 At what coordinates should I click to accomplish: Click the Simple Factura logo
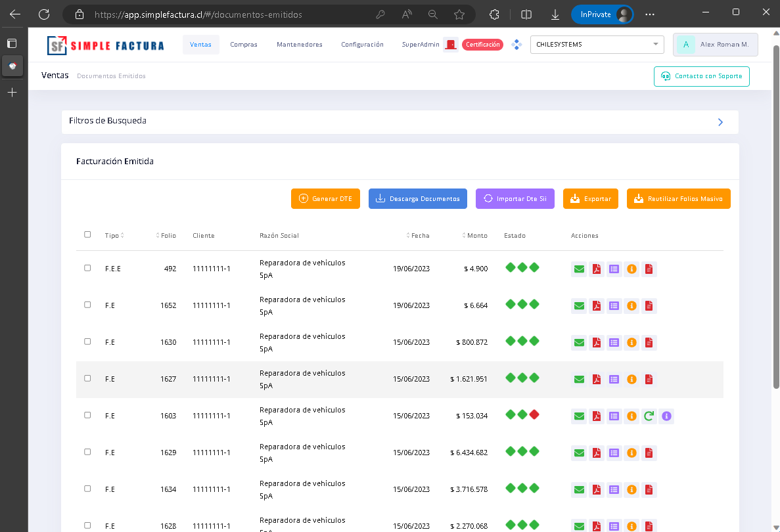[x=105, y=44]
